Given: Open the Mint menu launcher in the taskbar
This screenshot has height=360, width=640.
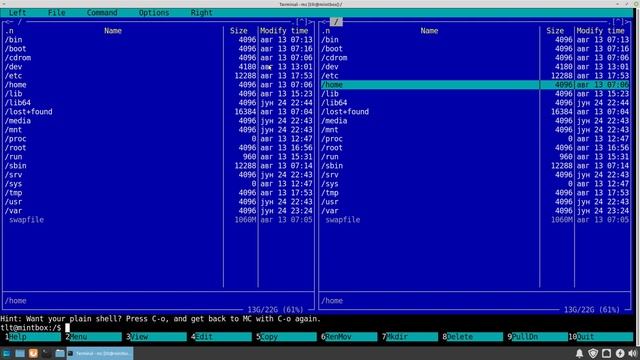Looking at the screenshot, I should 7,353.
